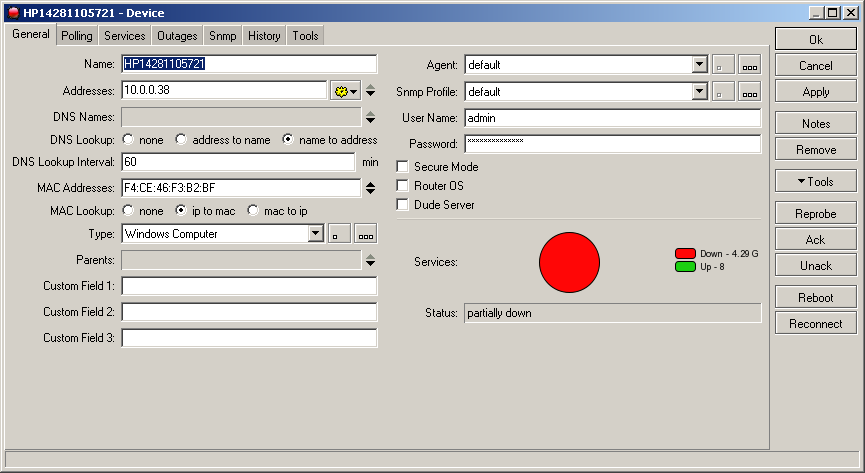
Task: Enable the Secure Mode checkbox
Action: [x=403, y=167]
